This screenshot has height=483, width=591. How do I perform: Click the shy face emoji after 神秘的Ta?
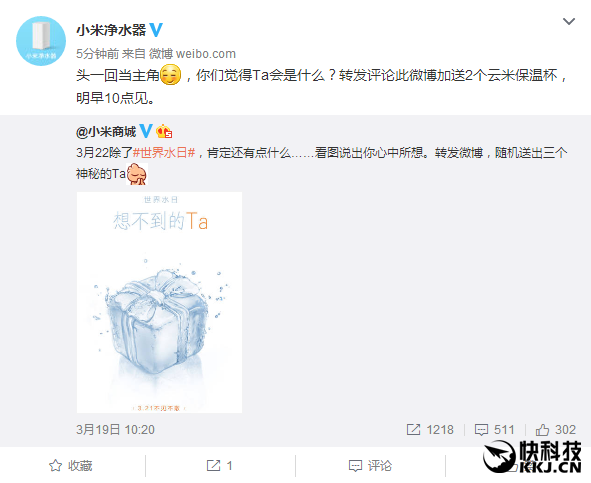(x=136, y=174)
